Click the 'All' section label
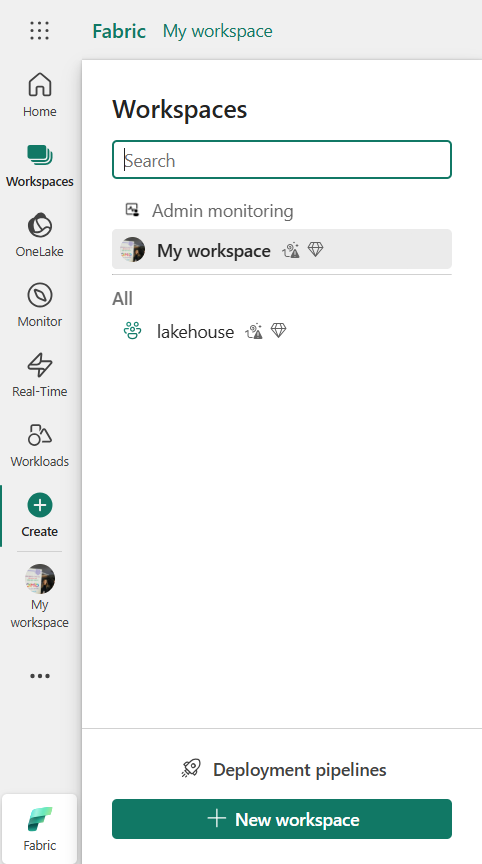Viewport: 482px width, 864px height. (x=122, y=299)
